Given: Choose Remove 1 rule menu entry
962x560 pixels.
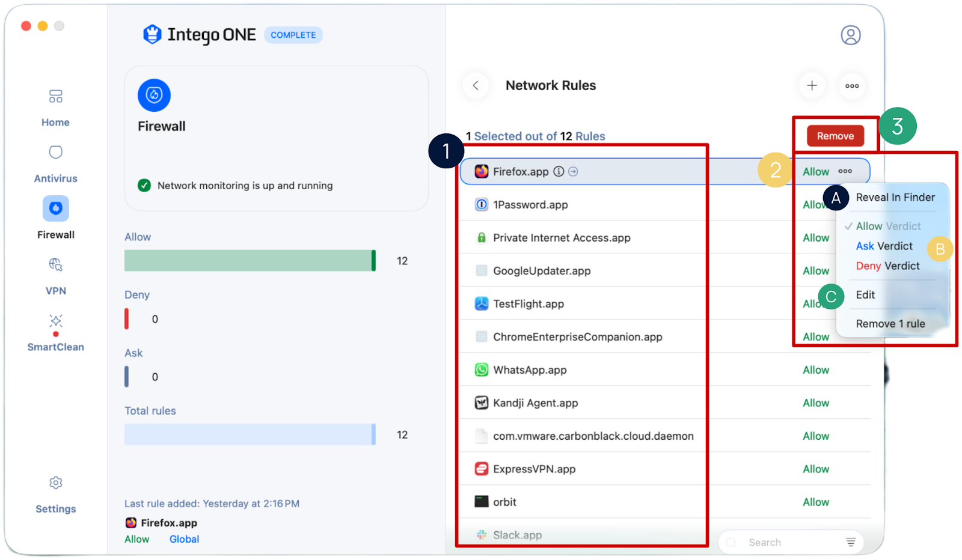Looking at the screenshot, I should click(x=890, y=323).
